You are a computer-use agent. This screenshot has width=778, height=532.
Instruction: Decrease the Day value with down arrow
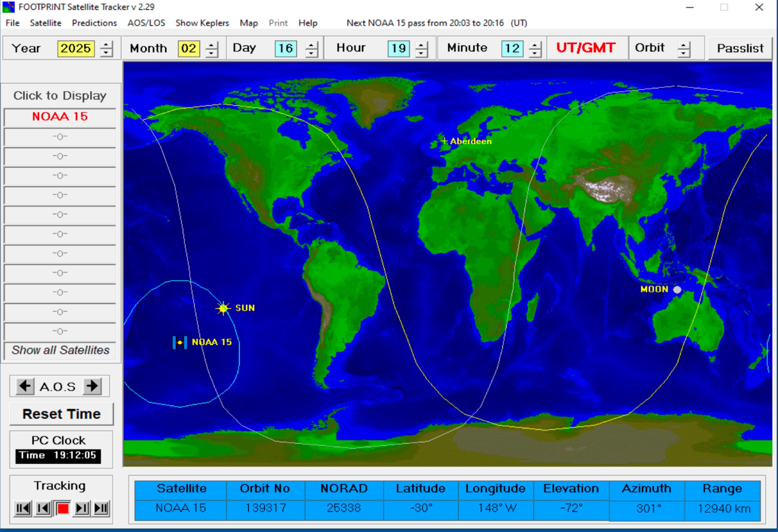coord(311,53)
